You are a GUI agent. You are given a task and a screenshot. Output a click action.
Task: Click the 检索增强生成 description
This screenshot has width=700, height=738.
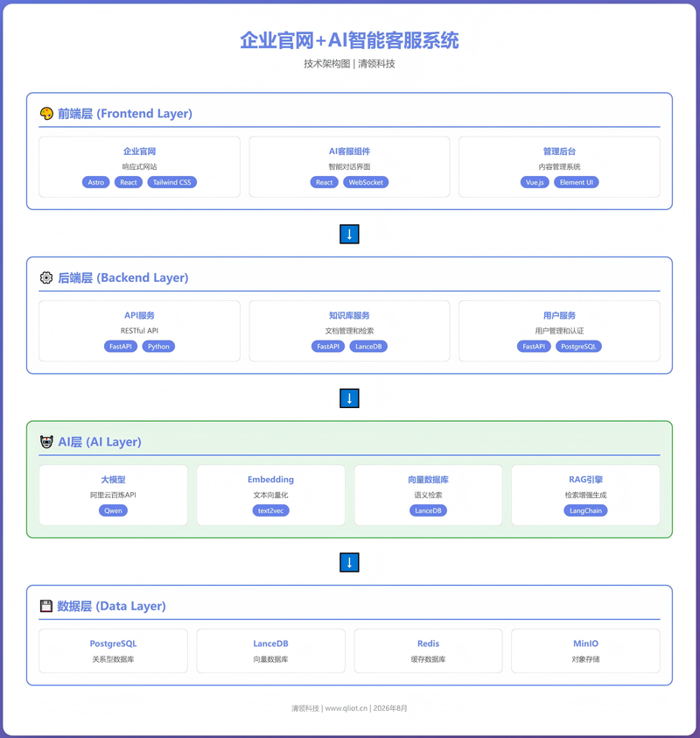coord(585,496)
